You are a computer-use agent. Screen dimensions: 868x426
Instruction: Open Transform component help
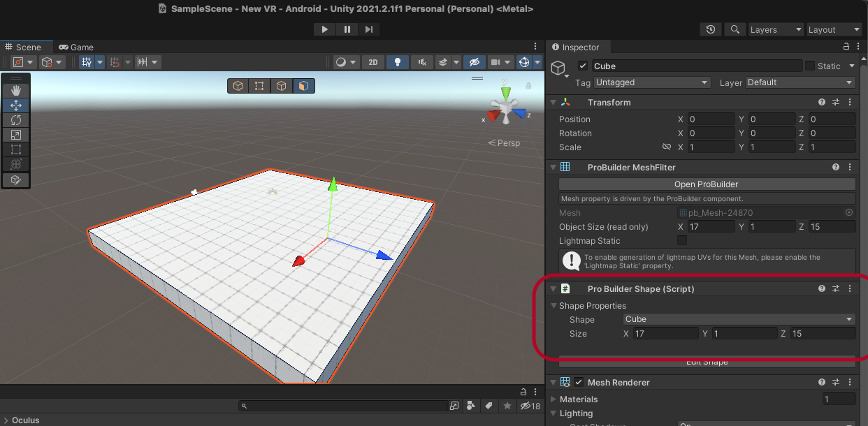coord(822,102)
